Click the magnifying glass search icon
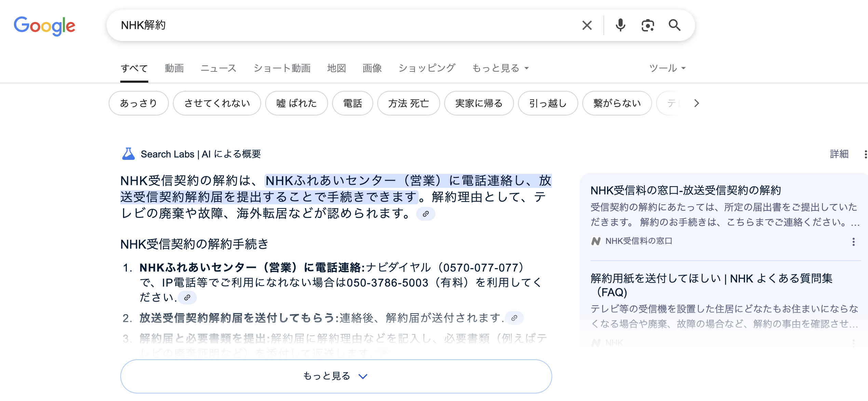 (x=674, y=25)
